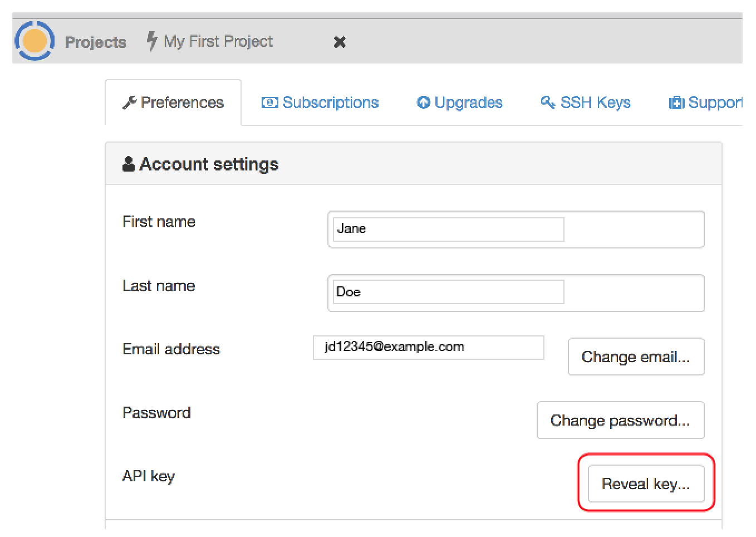Open the Projects page
756x537 pixels.
(95, 42)
